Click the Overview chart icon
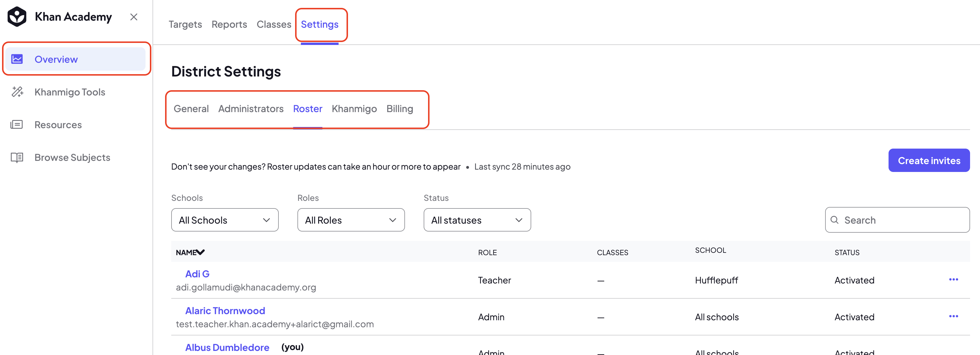 coord(17,59)
